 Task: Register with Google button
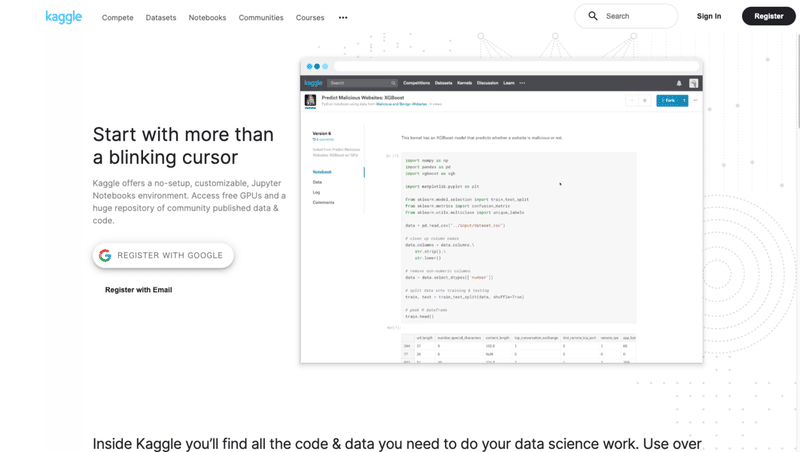tap(163, 255)
